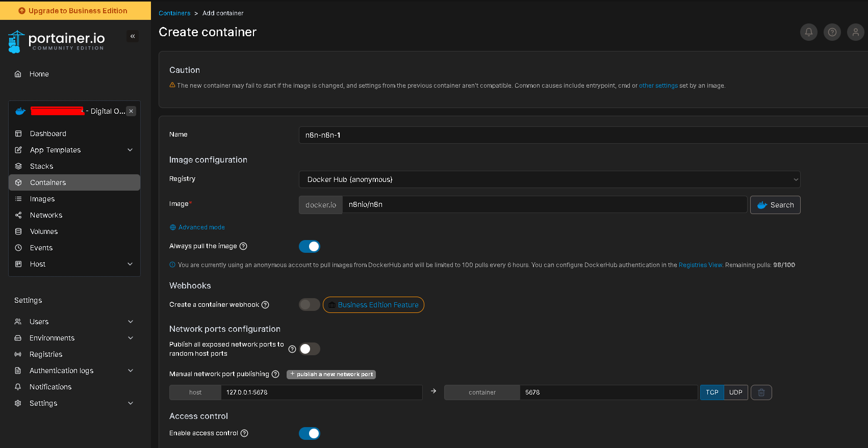Disable the Enable access control switch
The image size is (868, 448).
[309, 433]
